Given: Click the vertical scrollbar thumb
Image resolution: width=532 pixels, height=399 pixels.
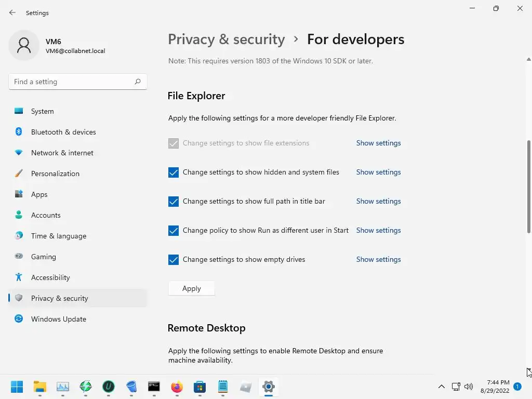Looking at the screenshot, I should [x=529, y=186].
